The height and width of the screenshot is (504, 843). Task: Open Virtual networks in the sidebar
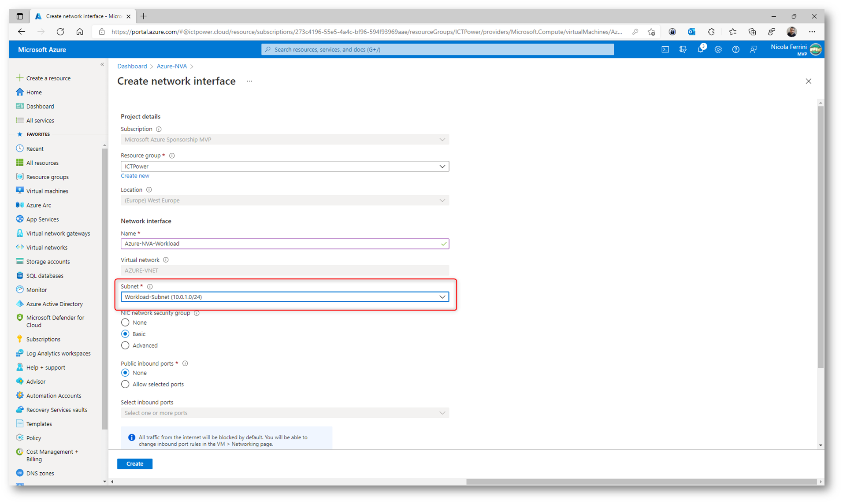click(47, 248)
